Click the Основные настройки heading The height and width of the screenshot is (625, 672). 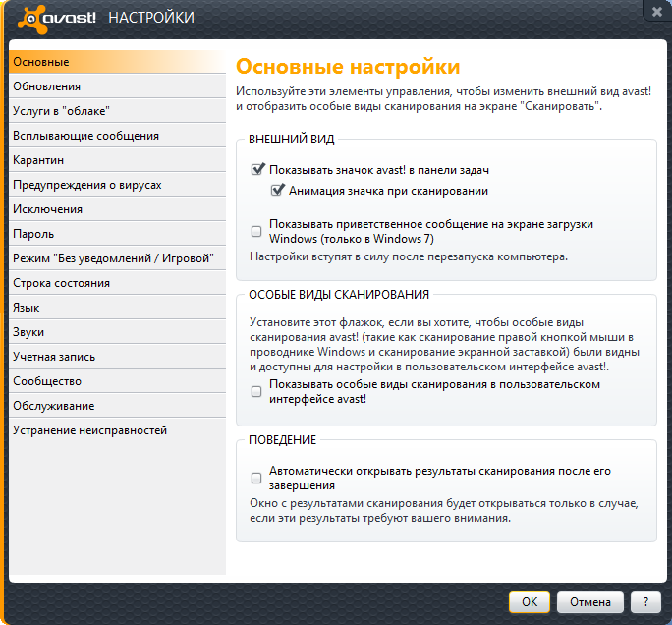point(348,67)
